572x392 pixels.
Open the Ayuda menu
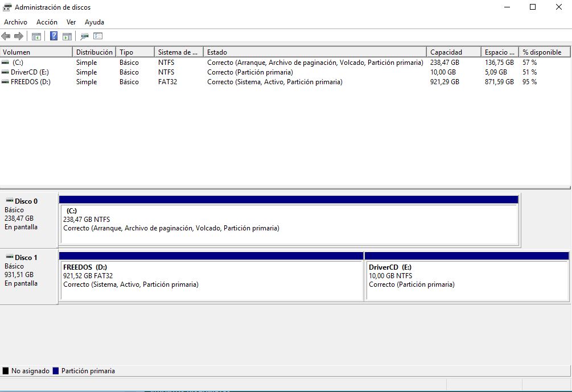pyautogui.click(x=94, y=22)
